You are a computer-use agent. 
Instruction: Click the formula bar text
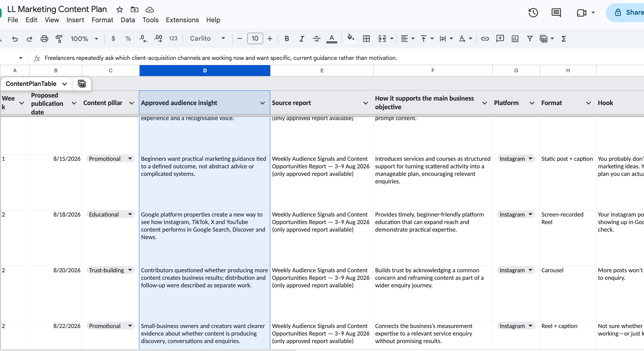pos(221,58)
